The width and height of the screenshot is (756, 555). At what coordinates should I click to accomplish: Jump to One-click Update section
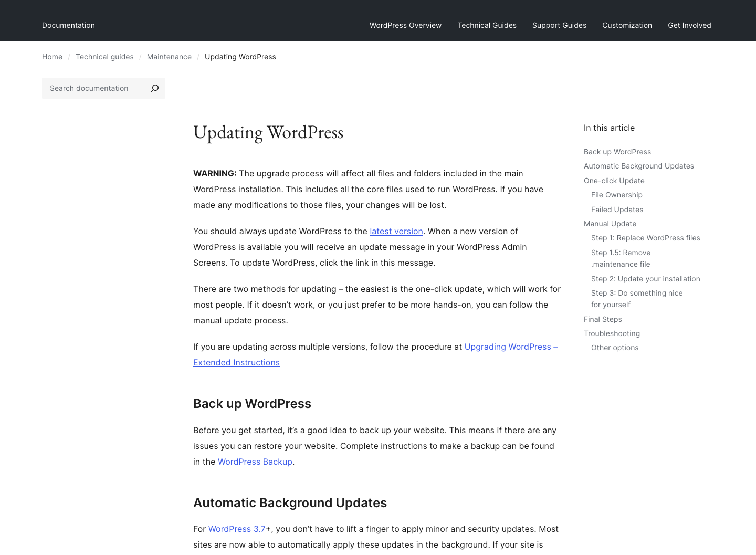[x=614, y=181]
